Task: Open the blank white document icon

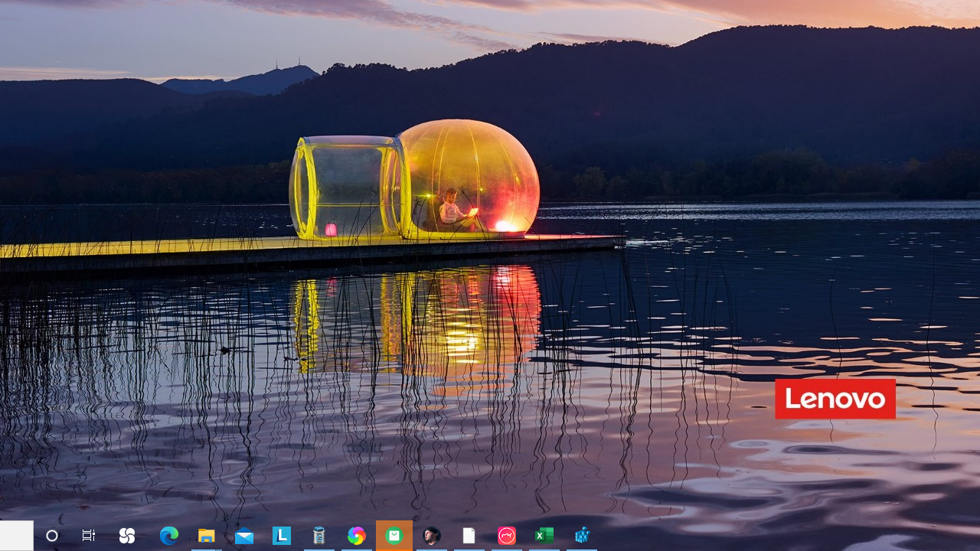Action: (x=469, y=536)
